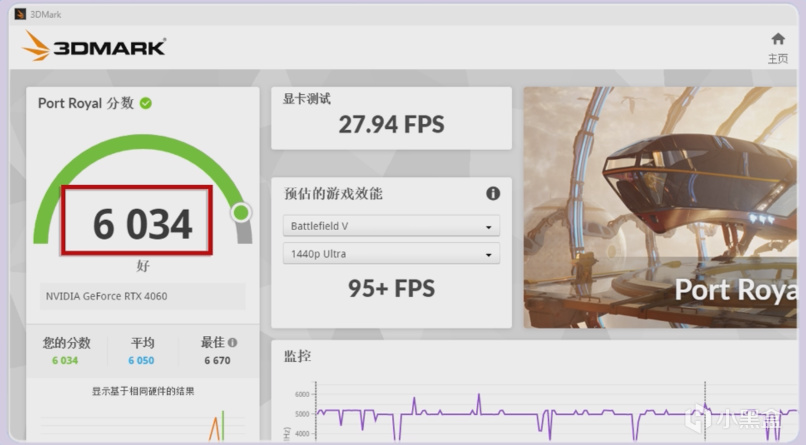Click the 95+ FPS estimate value

point(391,288)
